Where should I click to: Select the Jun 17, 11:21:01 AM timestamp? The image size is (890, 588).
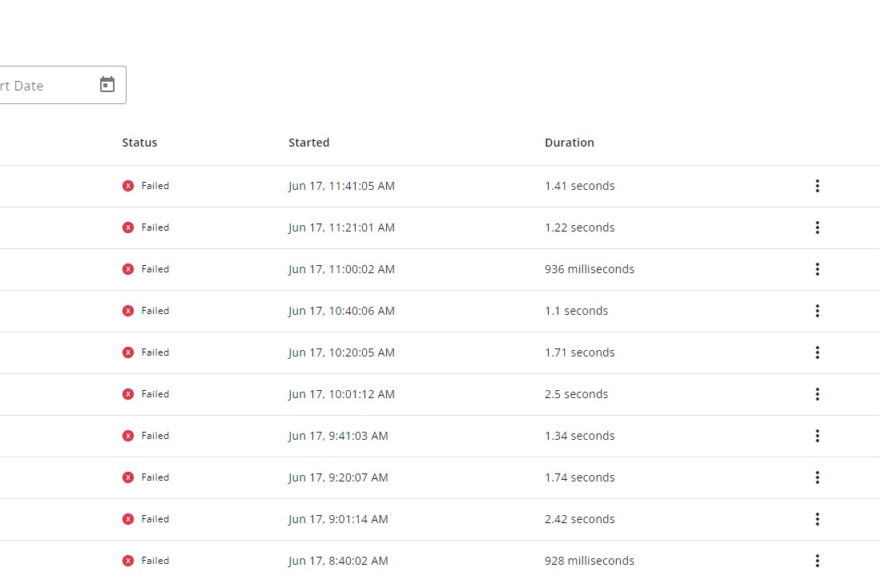point(342,228)
